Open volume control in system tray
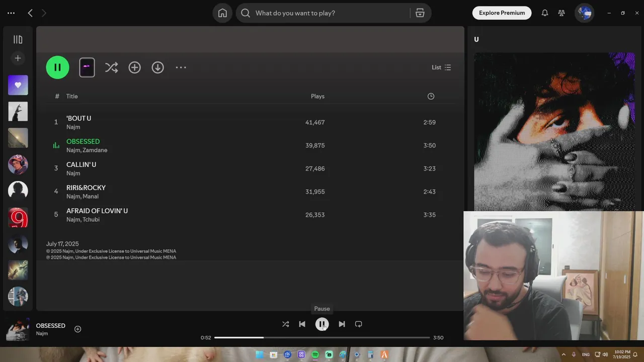 point(605,354)
